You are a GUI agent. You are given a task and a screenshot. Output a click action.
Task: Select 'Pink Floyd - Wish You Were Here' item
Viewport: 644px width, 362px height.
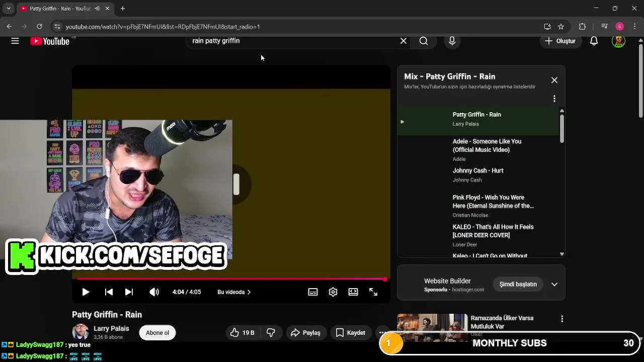478,206
